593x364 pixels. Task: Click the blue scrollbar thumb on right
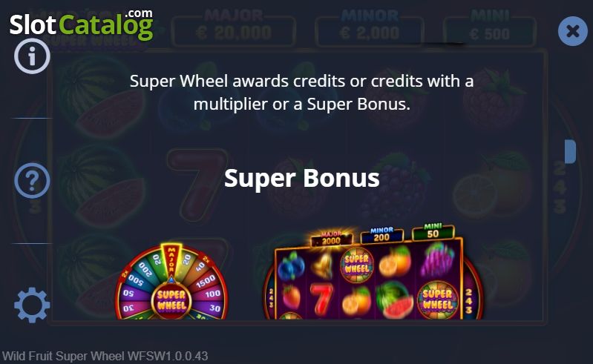tap(570, 151)
